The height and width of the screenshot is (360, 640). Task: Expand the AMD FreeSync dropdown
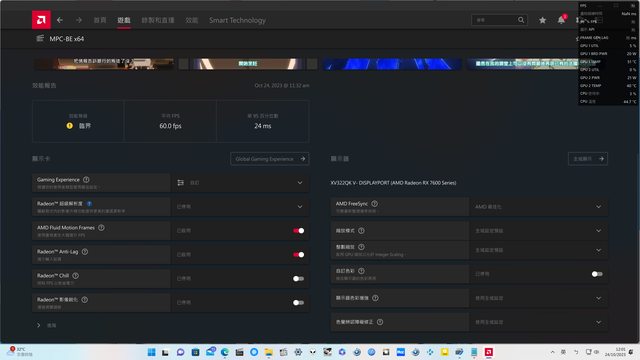point(538,207)
